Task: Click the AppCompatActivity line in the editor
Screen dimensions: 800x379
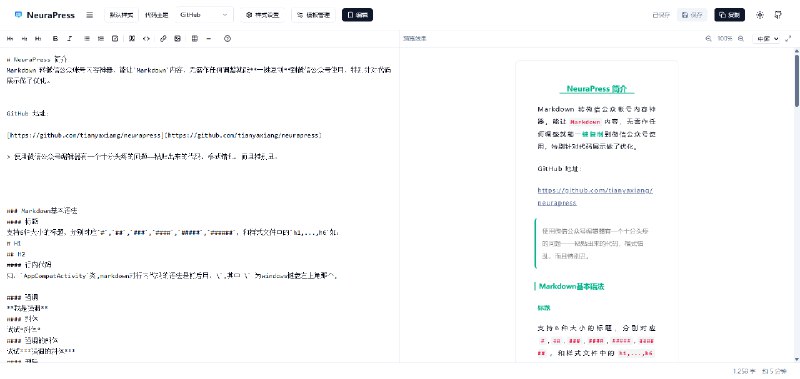Action: pyautogui.click(x=171, y=275)
